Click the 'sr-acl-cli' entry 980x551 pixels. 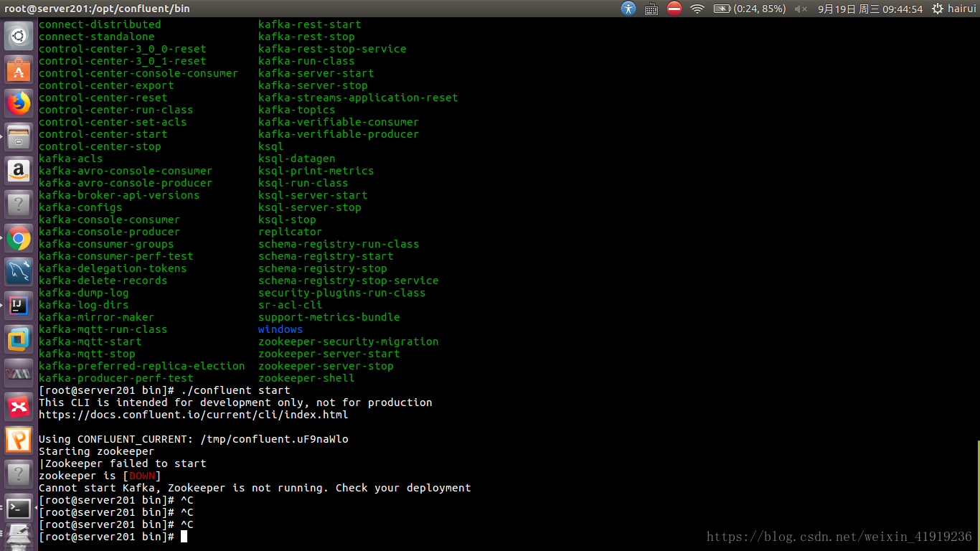pos(291,305)
